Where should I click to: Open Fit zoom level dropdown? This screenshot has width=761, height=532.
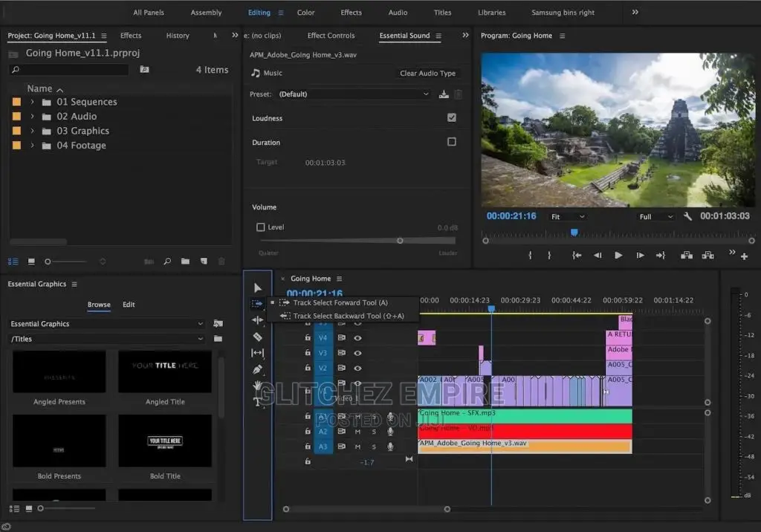(567, 216)
